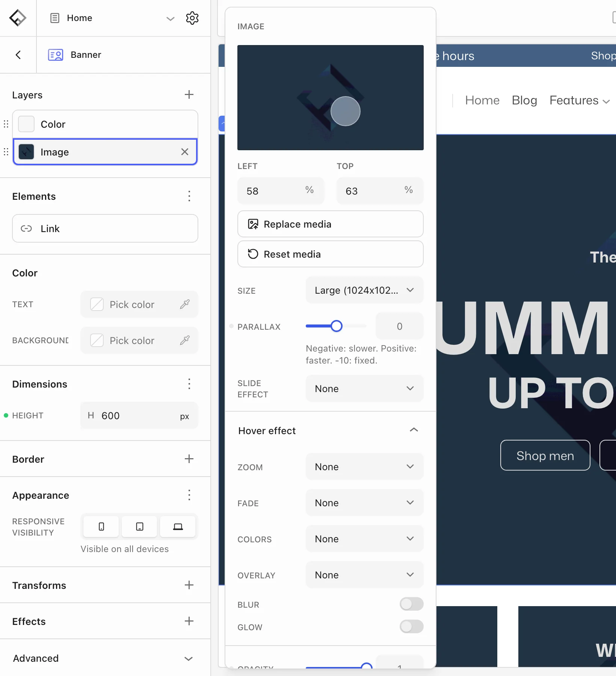Open the Fade hover dropdown
The height and width of the screenshot is (676, 616).
(x=364, y=502)
